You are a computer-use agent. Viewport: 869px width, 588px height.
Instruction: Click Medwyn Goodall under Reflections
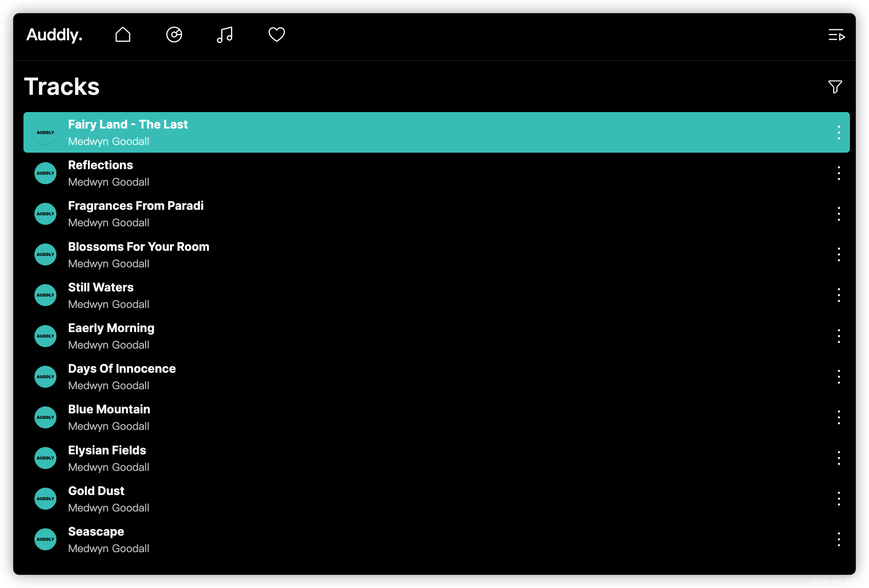coord(109,182)
